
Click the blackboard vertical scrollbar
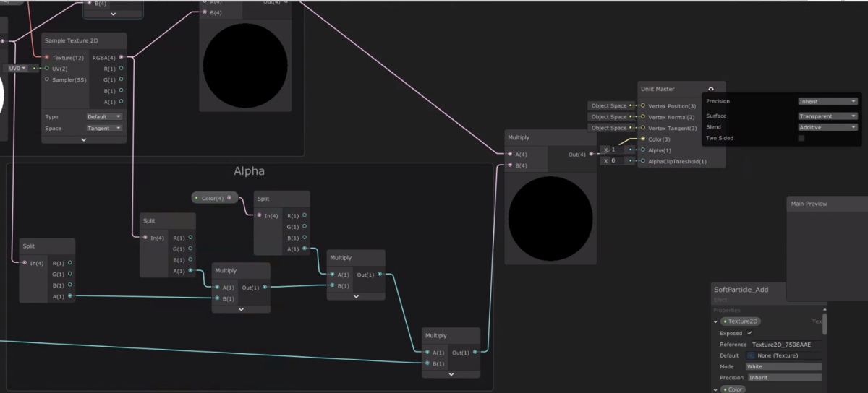pyautogui.click(x=825, y=325)
